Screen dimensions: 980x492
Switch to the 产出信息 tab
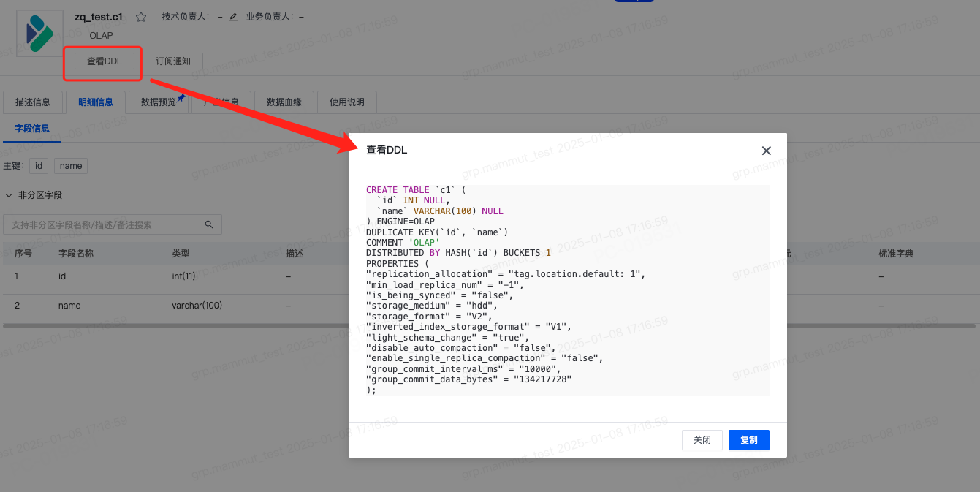point(221,102)
